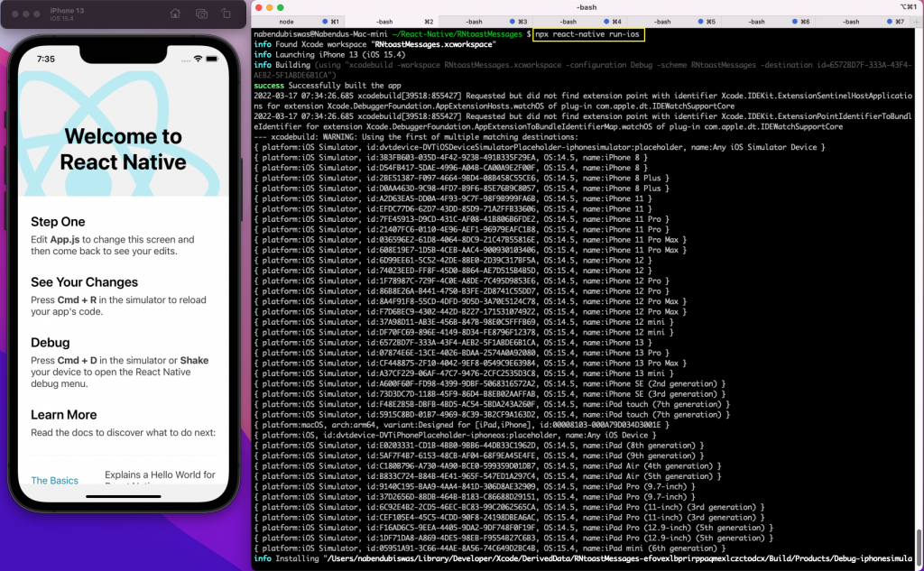Click the 'Debug' heading in the app
This screenshot has height=571, width=924.
pyautogui.click(x=51, y=343)
